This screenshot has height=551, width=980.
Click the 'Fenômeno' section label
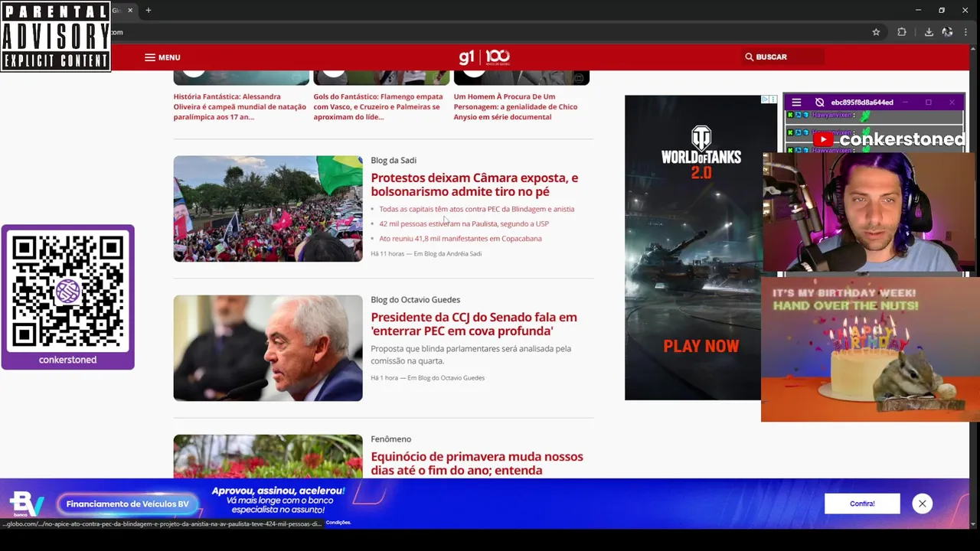click(390, 439)
